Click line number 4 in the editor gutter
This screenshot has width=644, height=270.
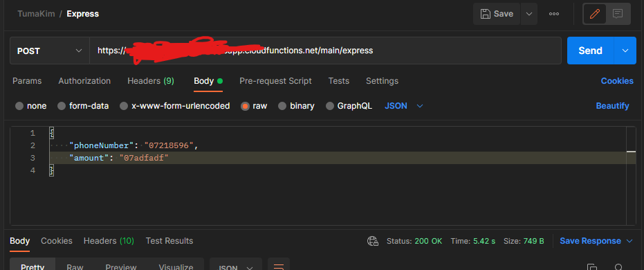point(33,170)
